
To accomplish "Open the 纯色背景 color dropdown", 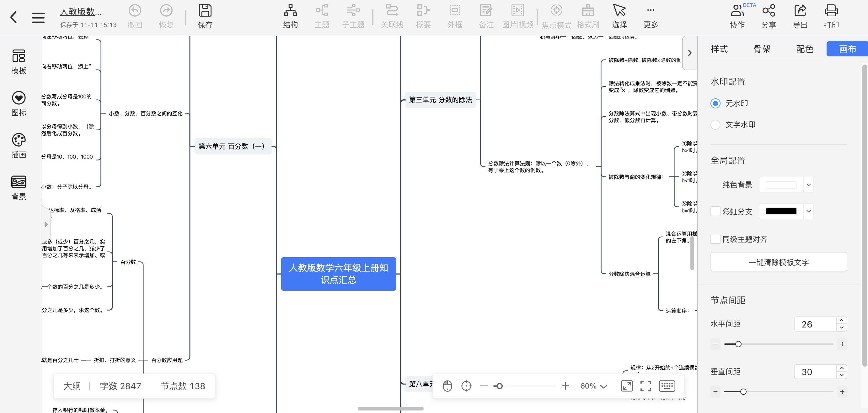I will (x=808, y=185).
